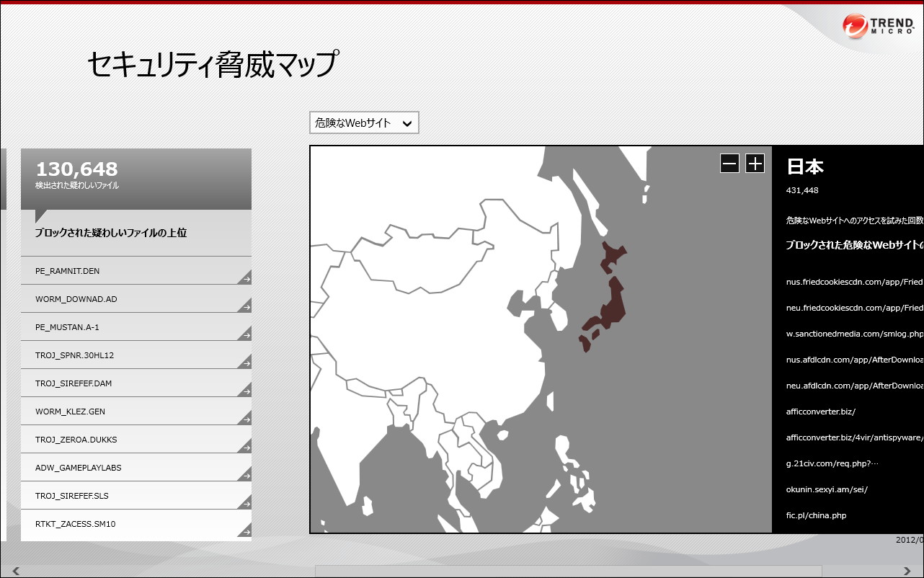Open arrow icon on ADW_GAMEPLAYLABS row
The height and width of the screenshot is (578, 924).
point(244,474)
